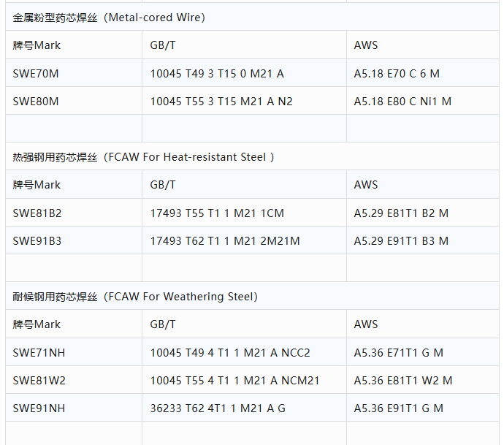Click the FCAW For Weathering Steel heading
The height and width of the screenshot is (445, 504).
(135, 297)
